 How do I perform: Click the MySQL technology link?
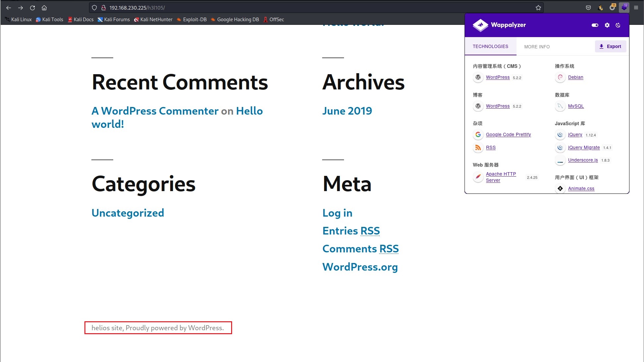coord(576,106)
